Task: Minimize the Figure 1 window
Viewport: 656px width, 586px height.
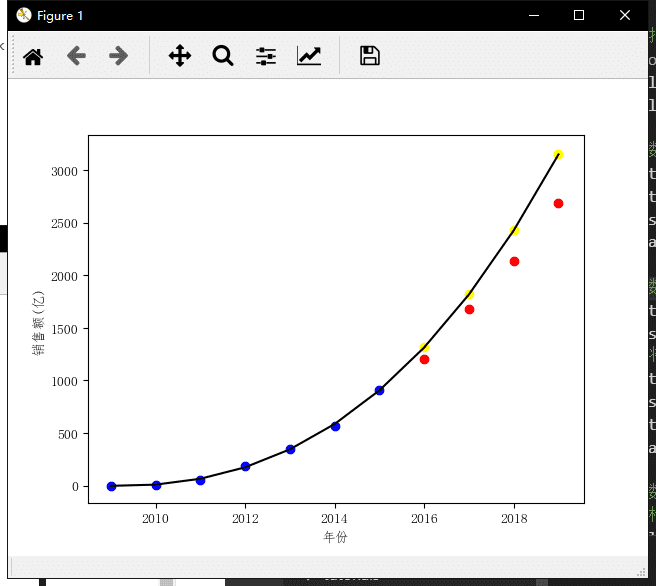Action: (x=533, y=15)
